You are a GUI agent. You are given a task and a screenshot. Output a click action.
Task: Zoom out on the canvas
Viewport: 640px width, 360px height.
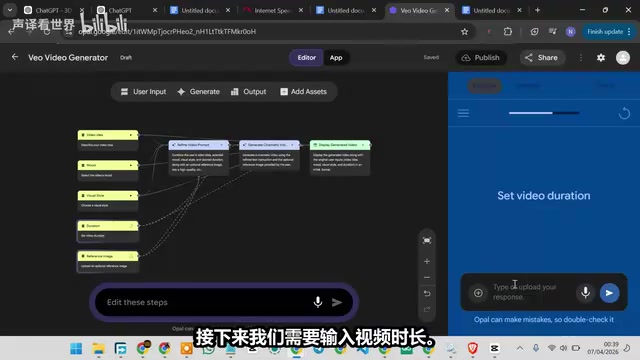pyautogui.click(x=427, y=278)
